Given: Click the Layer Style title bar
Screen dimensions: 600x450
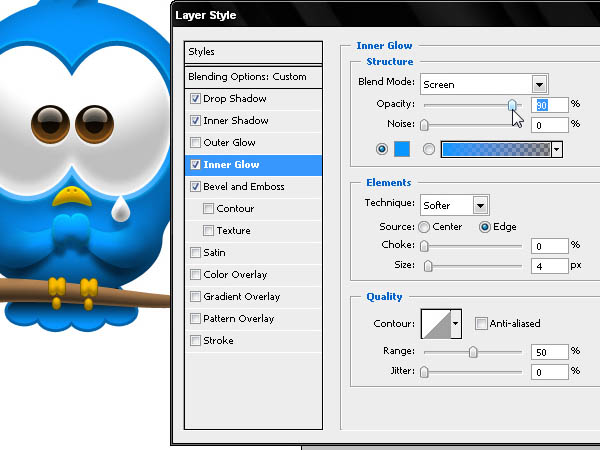Looking at the screenshot, I should [x=386, y=15].
